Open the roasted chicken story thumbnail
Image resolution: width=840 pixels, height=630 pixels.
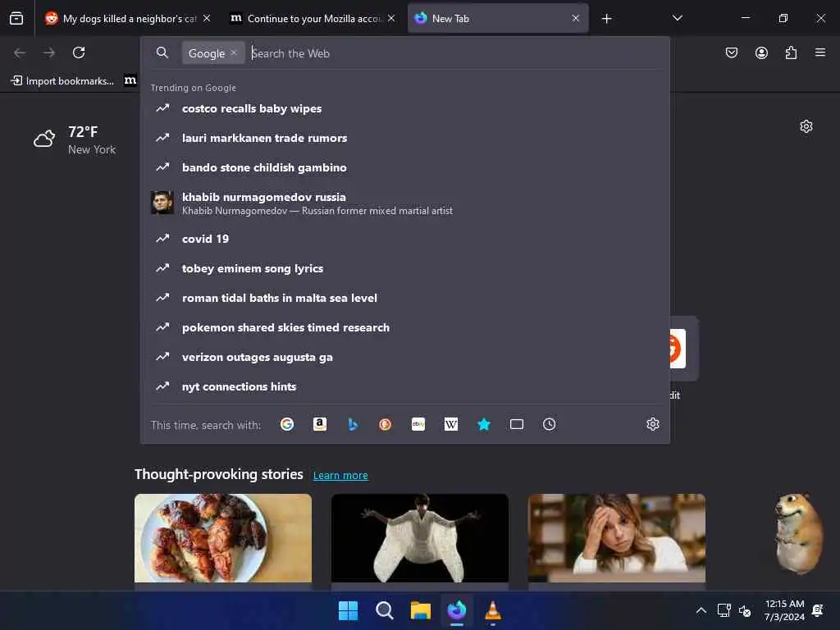pos(223,538)
